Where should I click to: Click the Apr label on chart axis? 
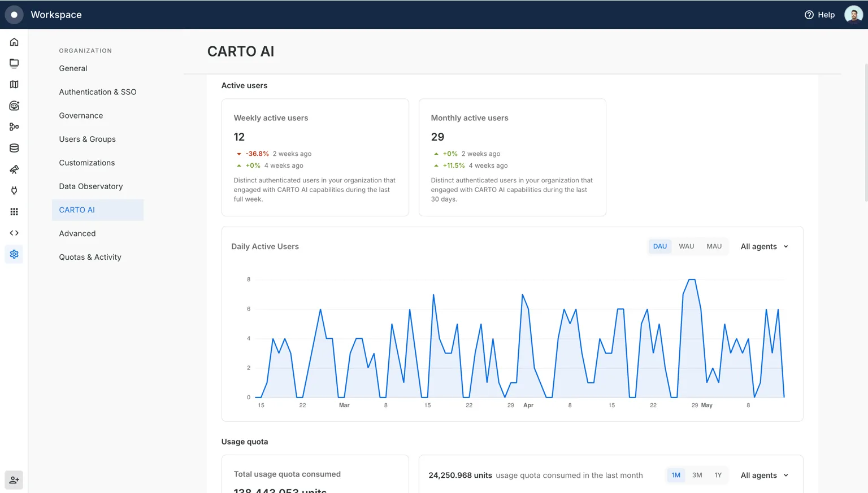pos(528,405)
